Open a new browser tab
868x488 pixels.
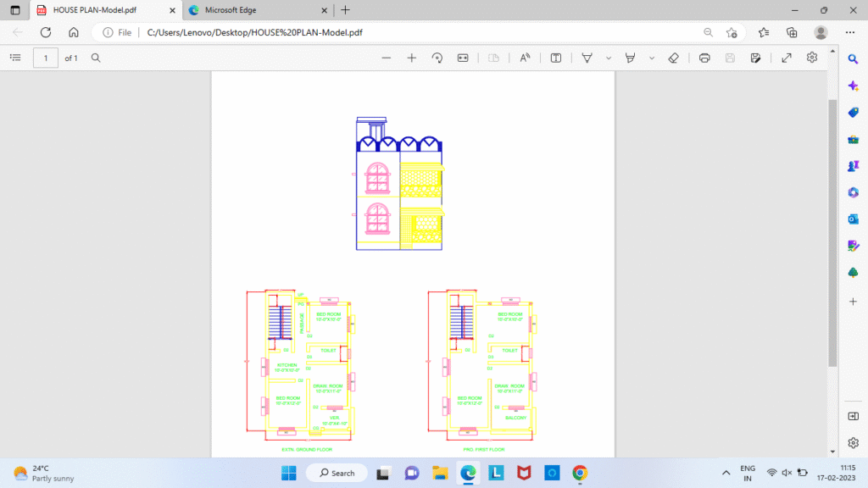(346, 10)
